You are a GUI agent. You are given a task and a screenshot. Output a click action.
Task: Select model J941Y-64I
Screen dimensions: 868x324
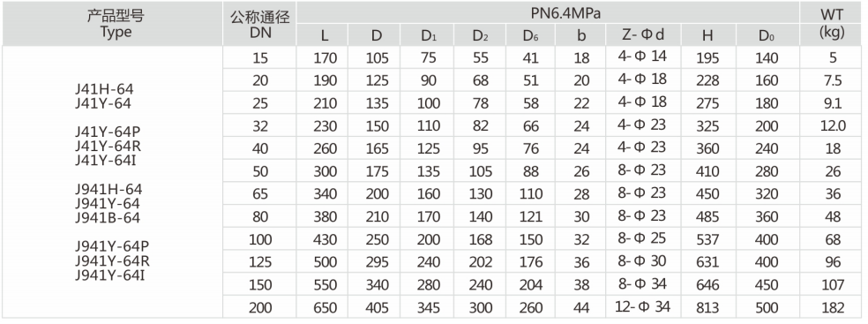pos(112,275)
